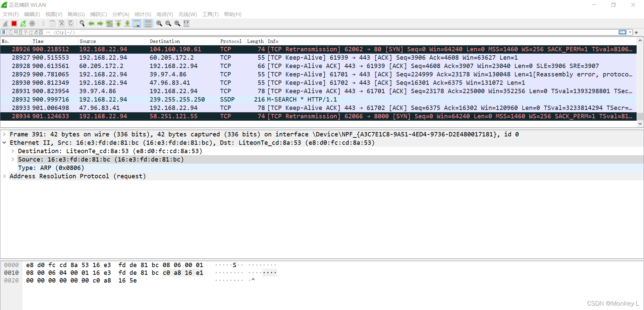The height and width of the screenshot is (310, 644).
Task: Expand the Source 16:e3:fd:de:81:bc node
Action: 13,159
